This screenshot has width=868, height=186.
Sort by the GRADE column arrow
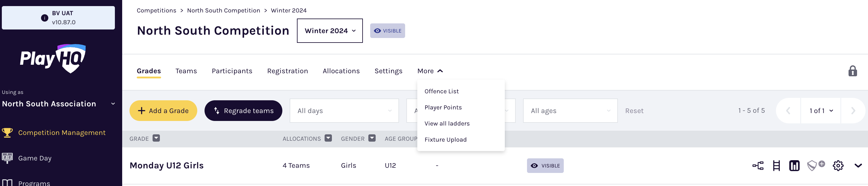coord(156,138)
